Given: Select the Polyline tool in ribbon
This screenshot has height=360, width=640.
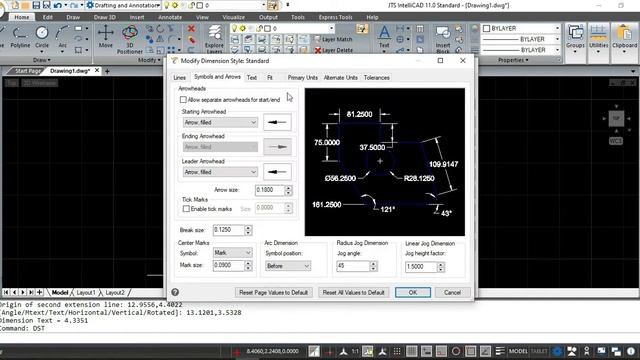Looking at the screenshot, I should tap(20, 37).
